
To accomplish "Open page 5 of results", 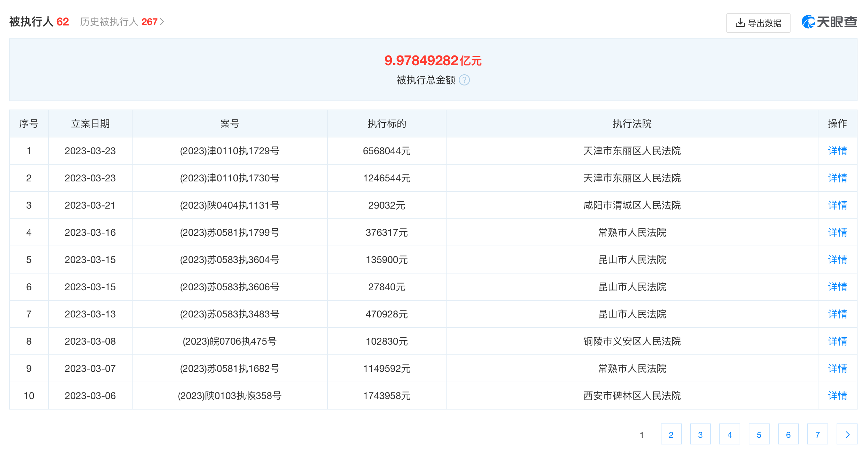I will (759, 434).
